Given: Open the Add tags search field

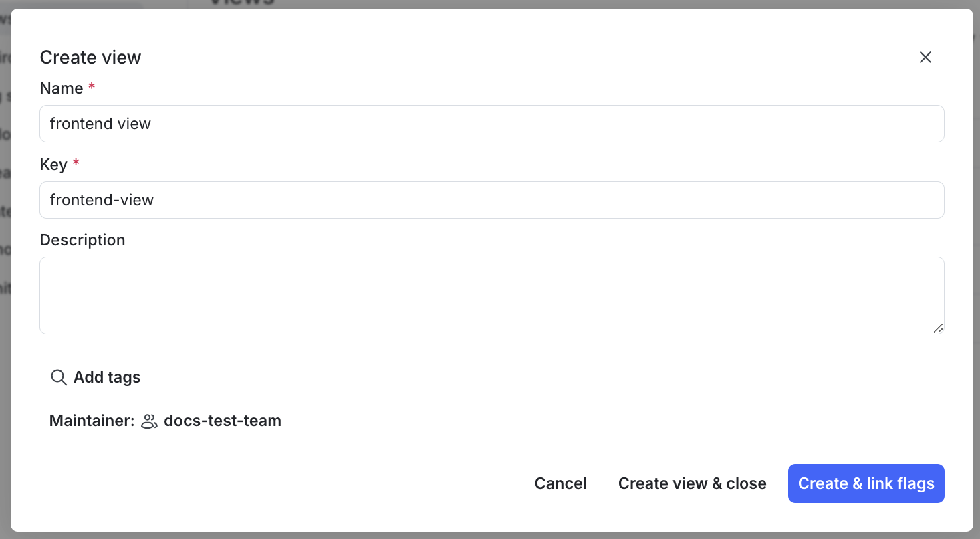Looking at the screenshot, I should tap(106, 377).
